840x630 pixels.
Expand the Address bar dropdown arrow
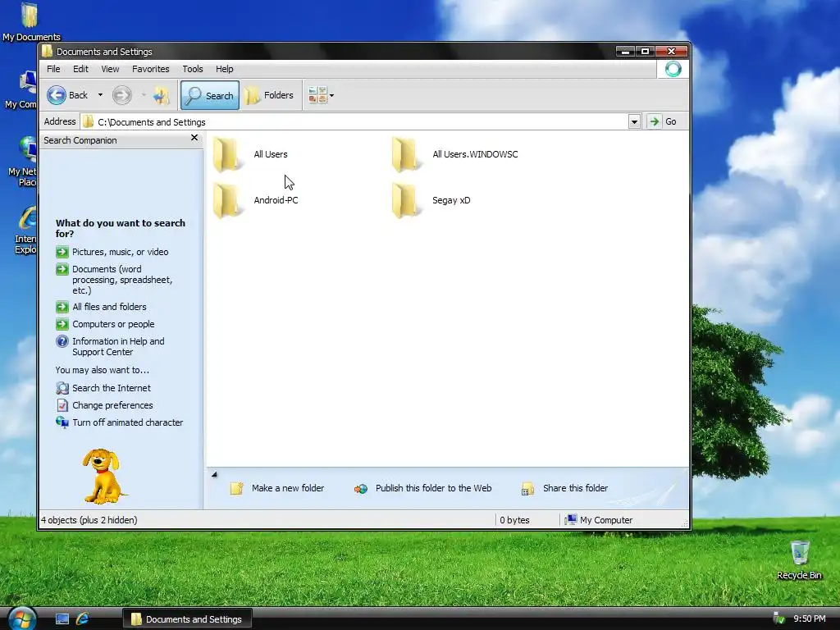point(634,122)
